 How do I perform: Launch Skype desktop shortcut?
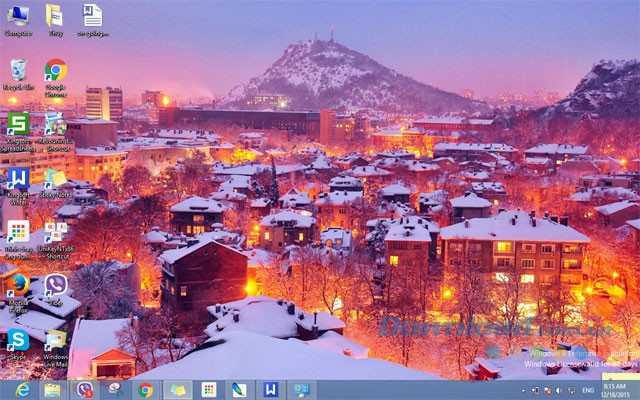pyautogui.click(x=18, y=345)
